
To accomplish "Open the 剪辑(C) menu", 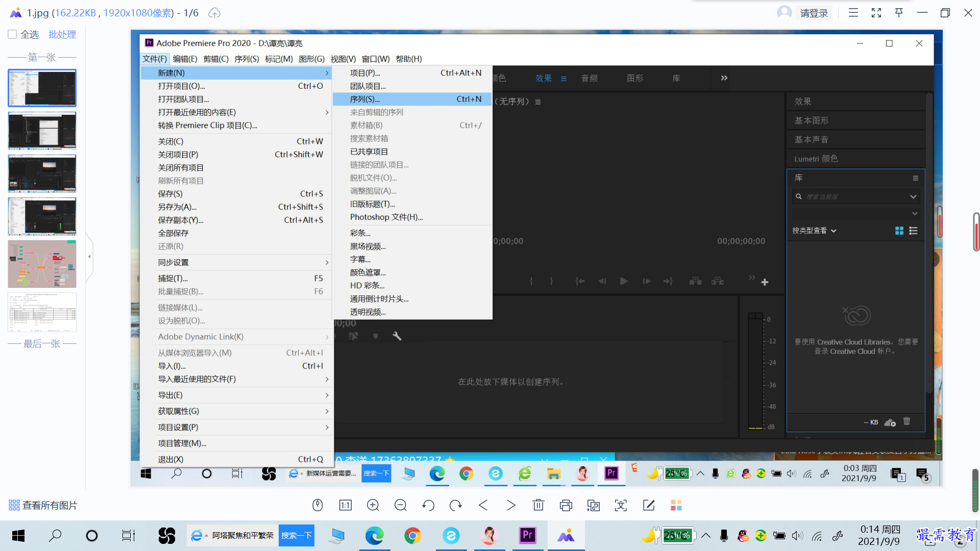I will pos(215,59).
